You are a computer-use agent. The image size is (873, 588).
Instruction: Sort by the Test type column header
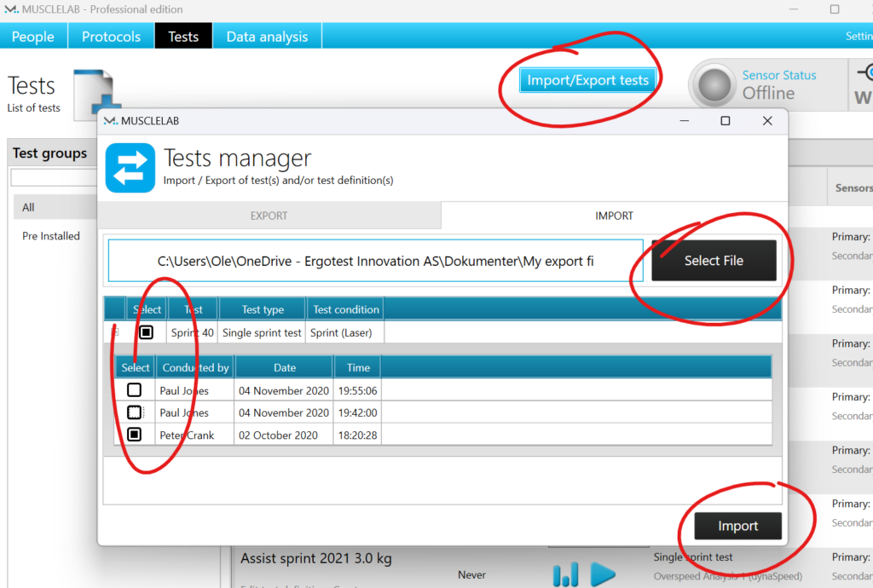[x=263, y=309]
